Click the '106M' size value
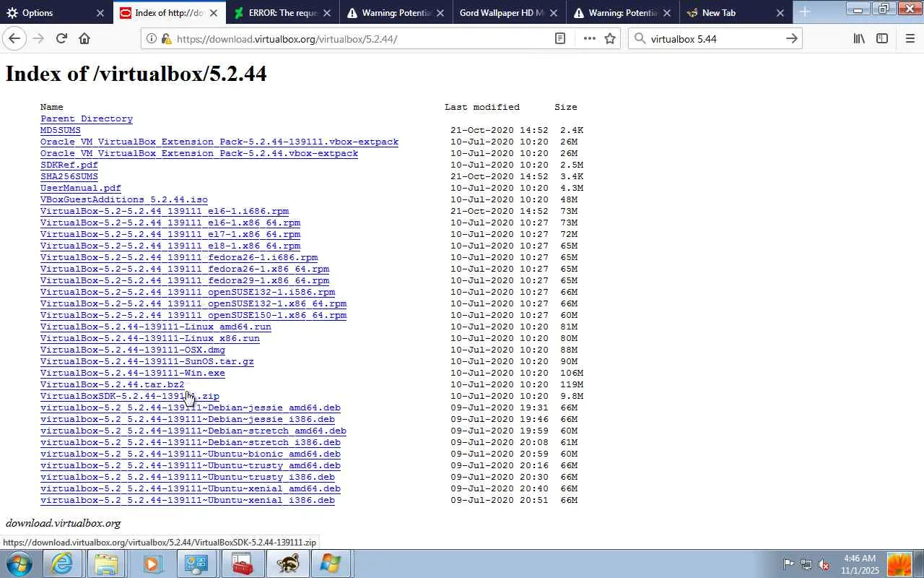This screenshot has width=924, height=578. (x=572, y=373)
